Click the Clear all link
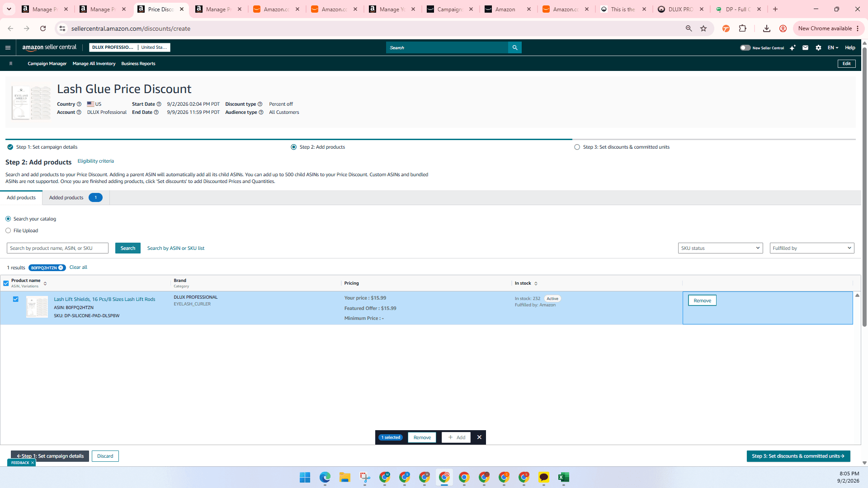Viewport: 868px width, 488px height. coord(78,267)
